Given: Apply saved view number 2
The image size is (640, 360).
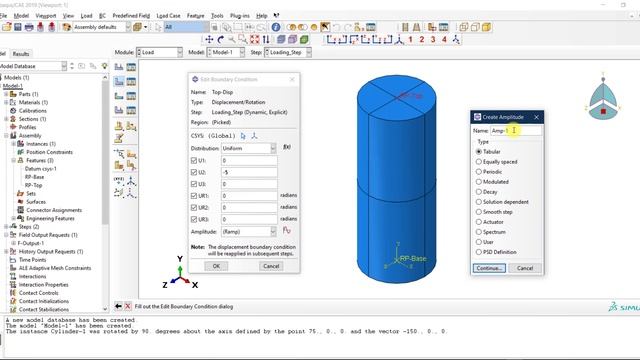Looking at the screenshot, I should 422,39.
